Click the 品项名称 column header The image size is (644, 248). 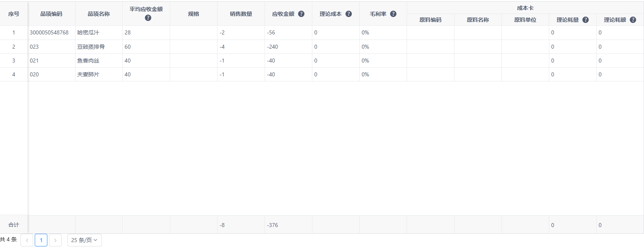coord(99,14)
